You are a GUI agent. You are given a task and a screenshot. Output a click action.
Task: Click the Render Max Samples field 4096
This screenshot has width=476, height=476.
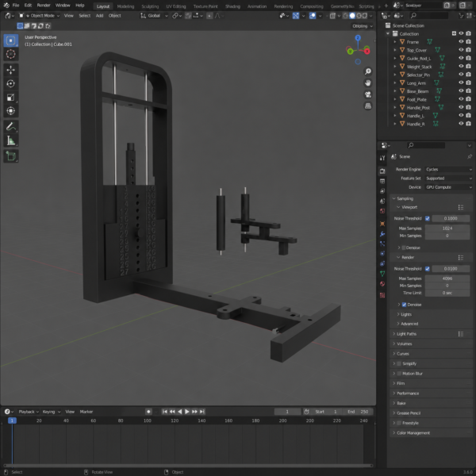(447, 278)
